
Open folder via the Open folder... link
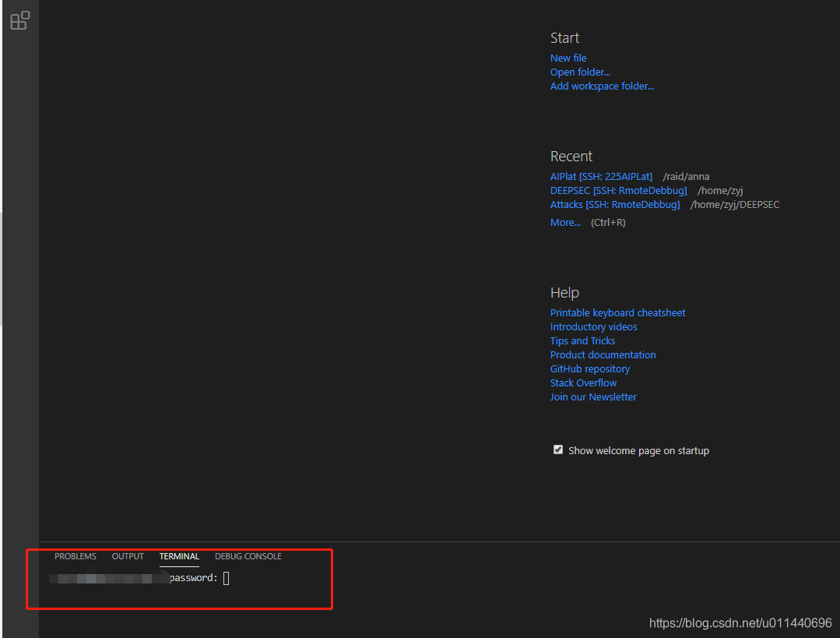pyautogui.click(x=580, y=72)
